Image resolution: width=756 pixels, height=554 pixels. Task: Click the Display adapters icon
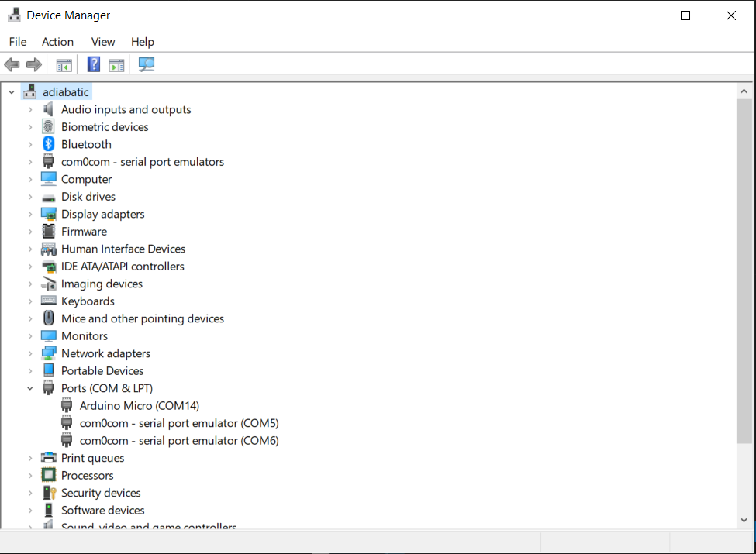pyautogui.click(x=48, y=214)
